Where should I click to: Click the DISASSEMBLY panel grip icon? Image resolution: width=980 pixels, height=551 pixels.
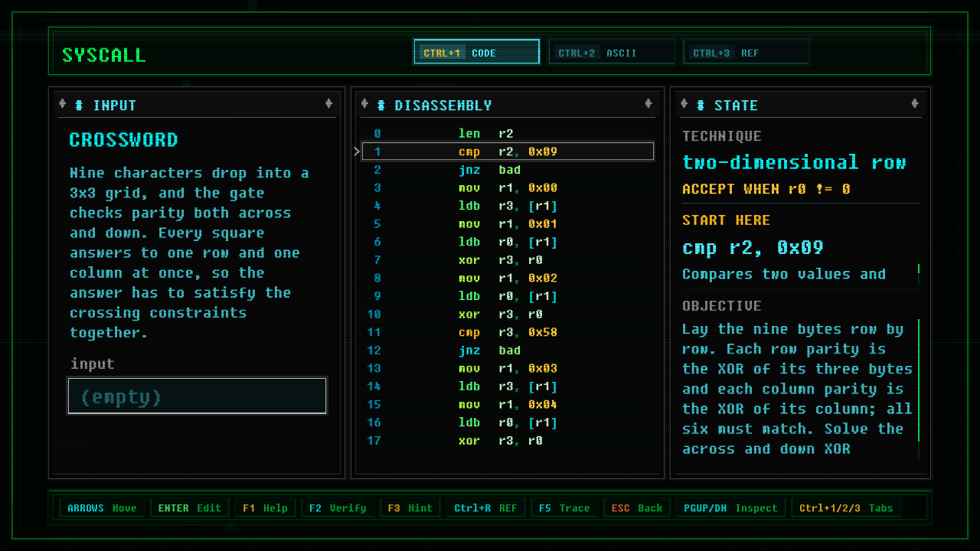pyautogui.click(x=381, y=105)
